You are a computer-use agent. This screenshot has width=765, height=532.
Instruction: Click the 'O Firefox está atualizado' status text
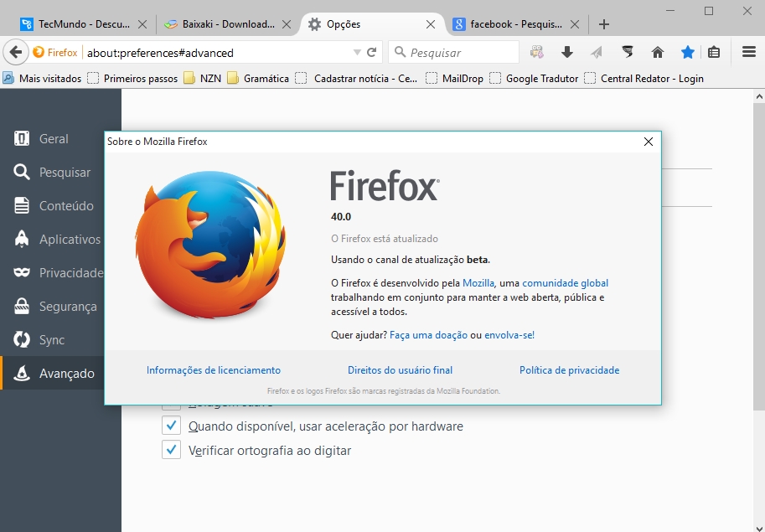coord(385,239)
